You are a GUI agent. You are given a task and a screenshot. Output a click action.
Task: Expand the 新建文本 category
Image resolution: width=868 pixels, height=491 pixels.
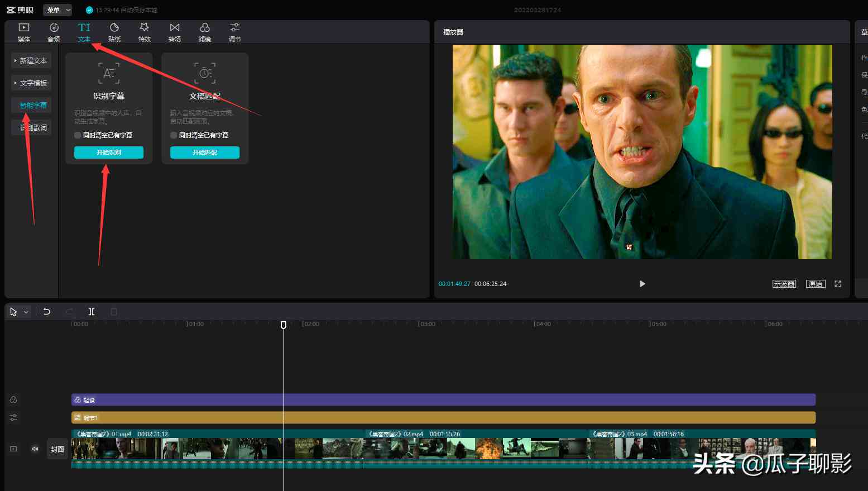[31, 60]
